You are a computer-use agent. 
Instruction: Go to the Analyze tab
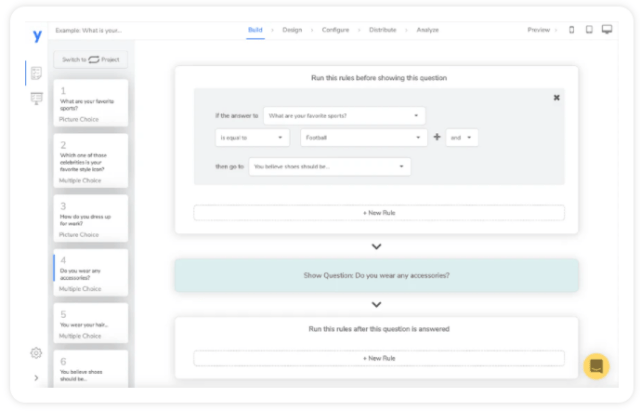(x=427, y=30)
